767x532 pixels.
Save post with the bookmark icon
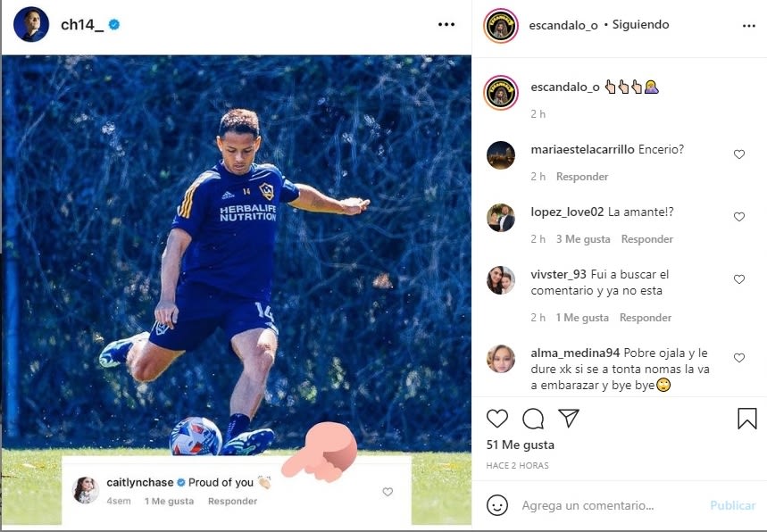coord(746,418)
